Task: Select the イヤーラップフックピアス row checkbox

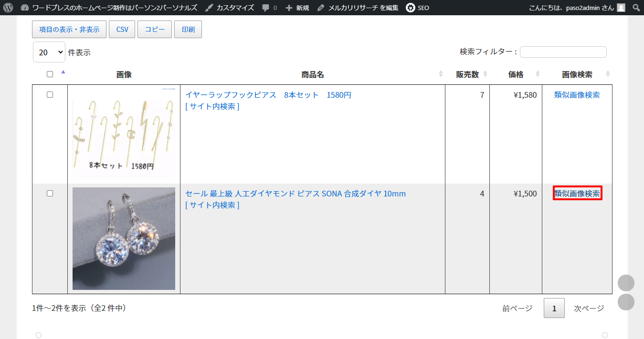Action: pos(50,94)
